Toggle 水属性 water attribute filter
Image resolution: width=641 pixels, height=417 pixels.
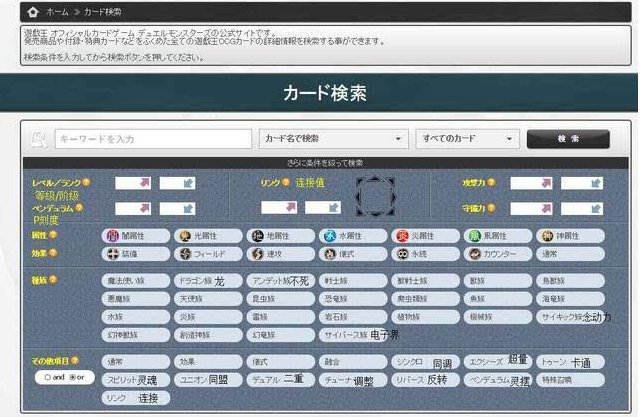353,236
